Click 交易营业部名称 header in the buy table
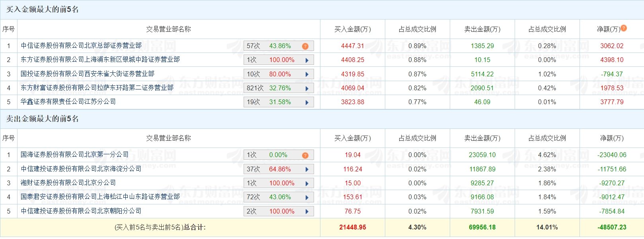 coord(169,29)
